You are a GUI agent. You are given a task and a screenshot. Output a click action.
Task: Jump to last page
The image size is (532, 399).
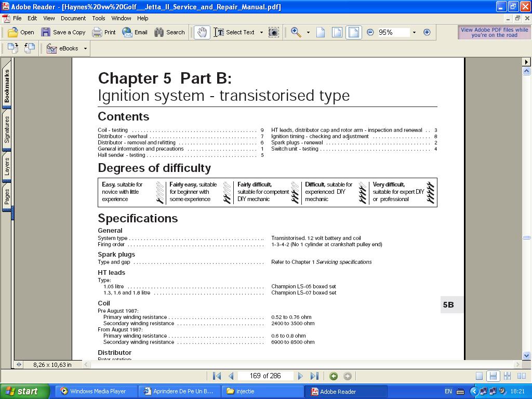(314, 376)
